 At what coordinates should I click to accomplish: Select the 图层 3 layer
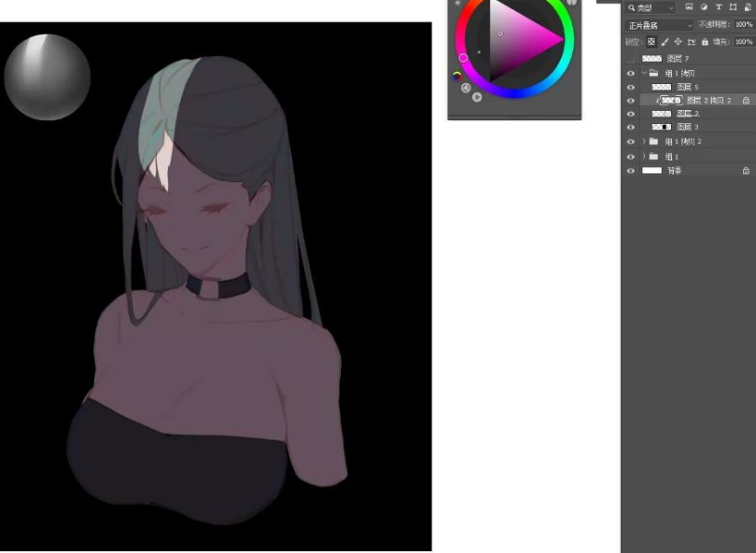coord(688,127)
